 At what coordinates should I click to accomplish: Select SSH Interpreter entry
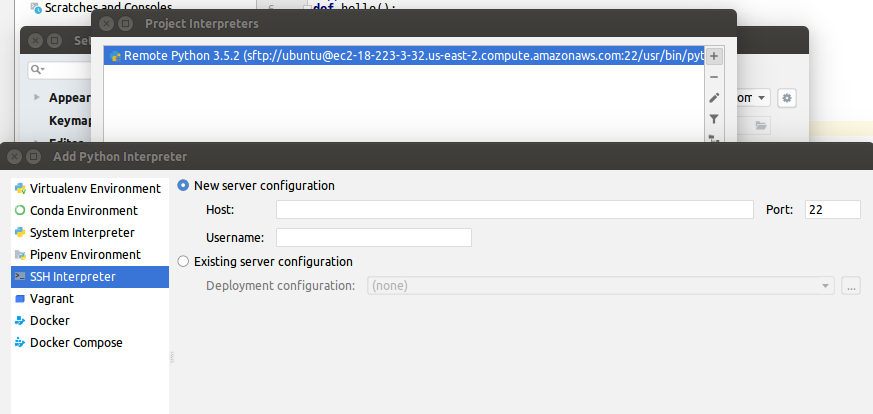click(90, 277)
